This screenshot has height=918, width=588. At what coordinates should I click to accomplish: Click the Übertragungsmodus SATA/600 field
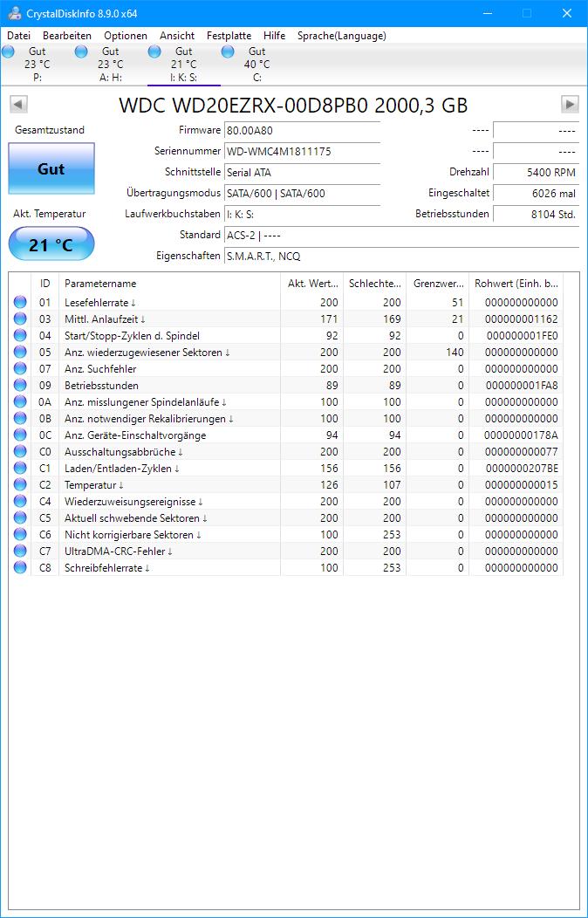click(x=303, y=193)
